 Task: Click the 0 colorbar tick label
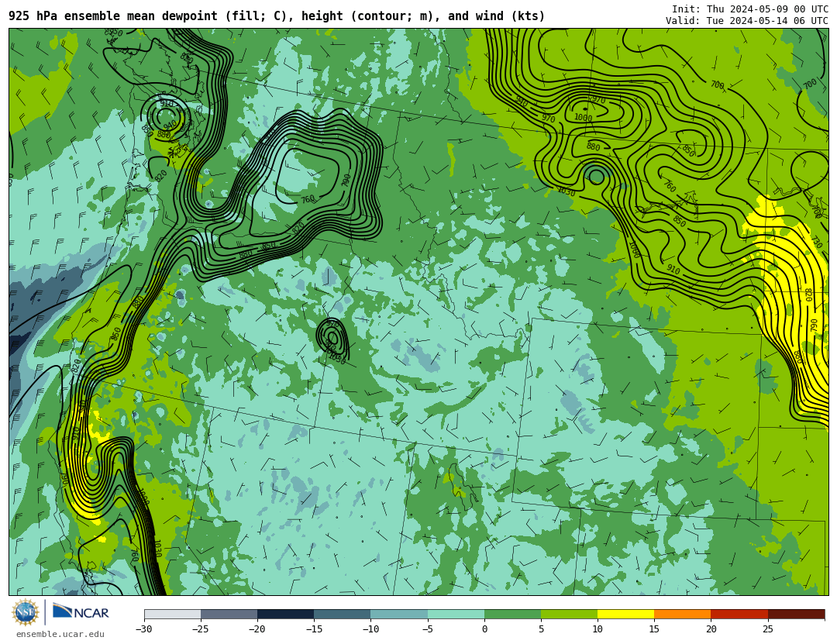[484, 629]
